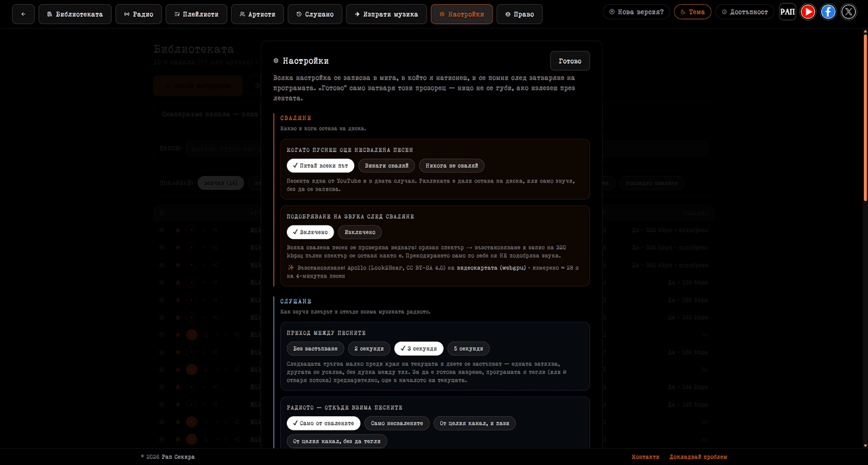Viewport: 868px width, 465px height.
Task: Select От целия канал, без да тегли
Action: click(x=337, y=441)
